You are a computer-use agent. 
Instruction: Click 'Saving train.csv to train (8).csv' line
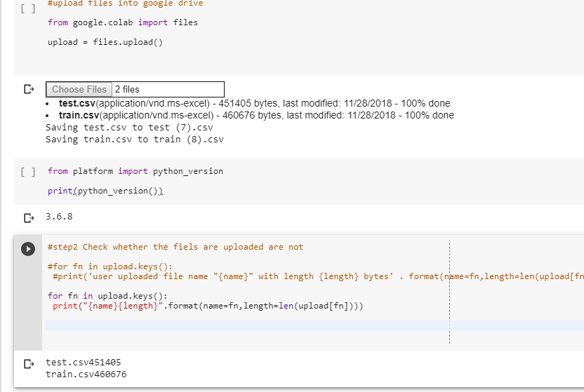(x=135, y=140)
